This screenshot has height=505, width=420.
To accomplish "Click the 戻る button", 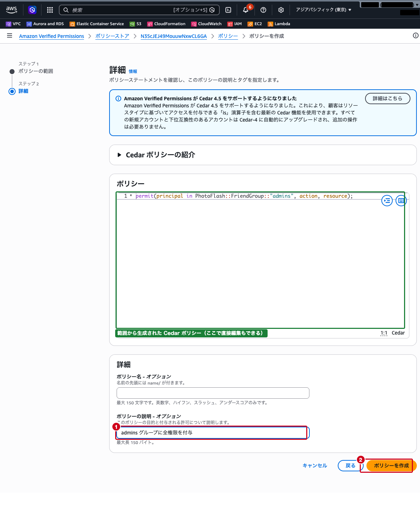I will click(350, 466).
